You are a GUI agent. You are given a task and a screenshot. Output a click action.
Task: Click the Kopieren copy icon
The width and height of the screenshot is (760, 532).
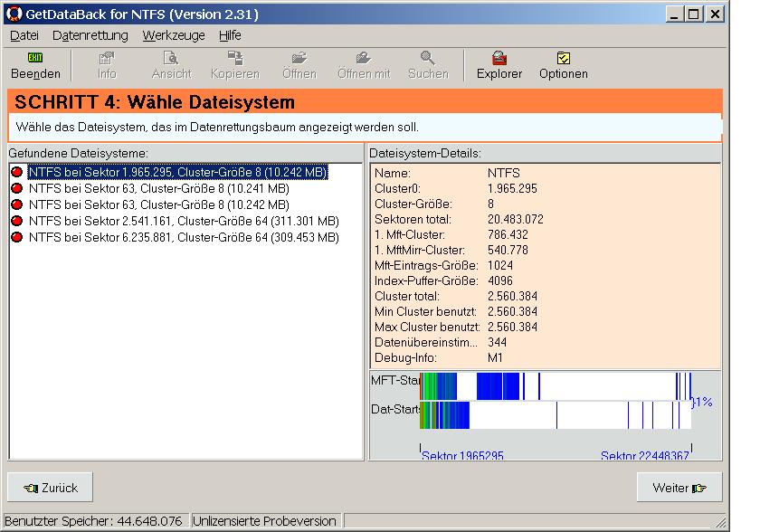[x=235, y=58]
